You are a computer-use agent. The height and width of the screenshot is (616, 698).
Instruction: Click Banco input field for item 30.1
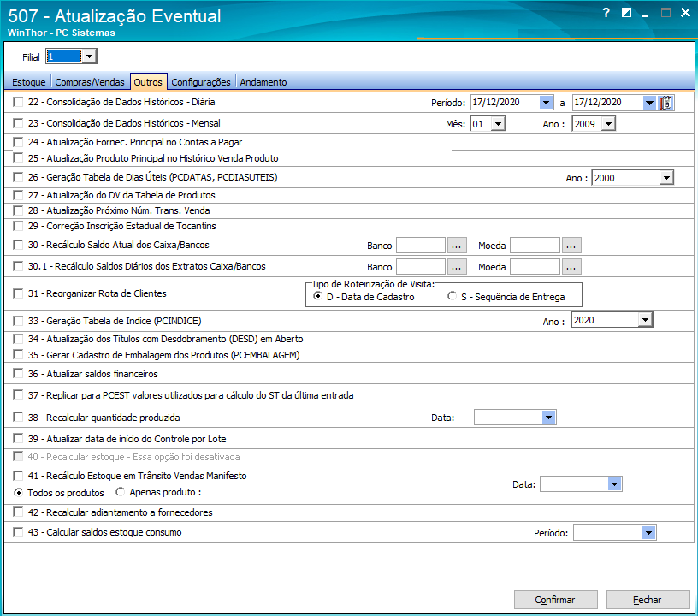(x=421, y=267)
